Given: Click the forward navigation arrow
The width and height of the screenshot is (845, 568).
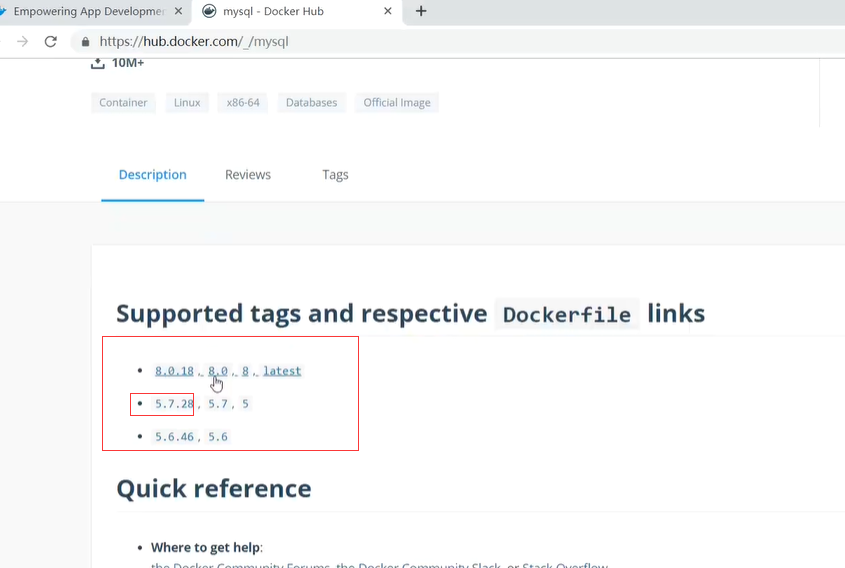Looking at the screenshot, I should (x=22, y=41).
